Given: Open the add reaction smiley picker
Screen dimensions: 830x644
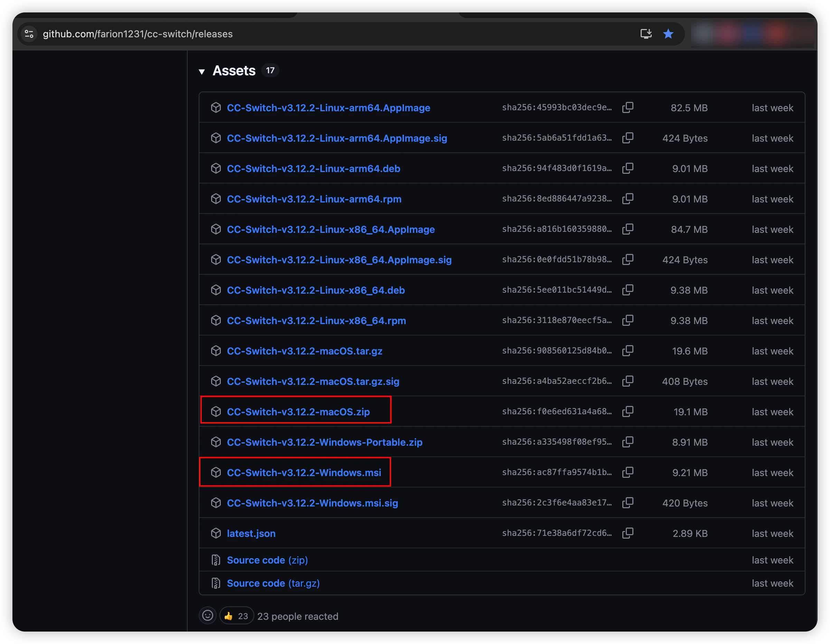Looking at the screenshot, I should coord(207,616).
